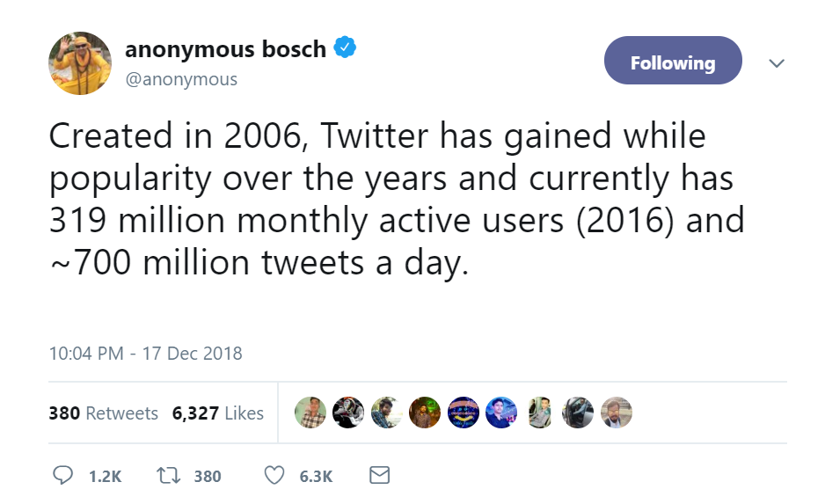This screenshot has height=504, width=825.
Task: Open the 10:04 PM - 17 Dec 2018 timestamp
Action: tap(146, 353)
